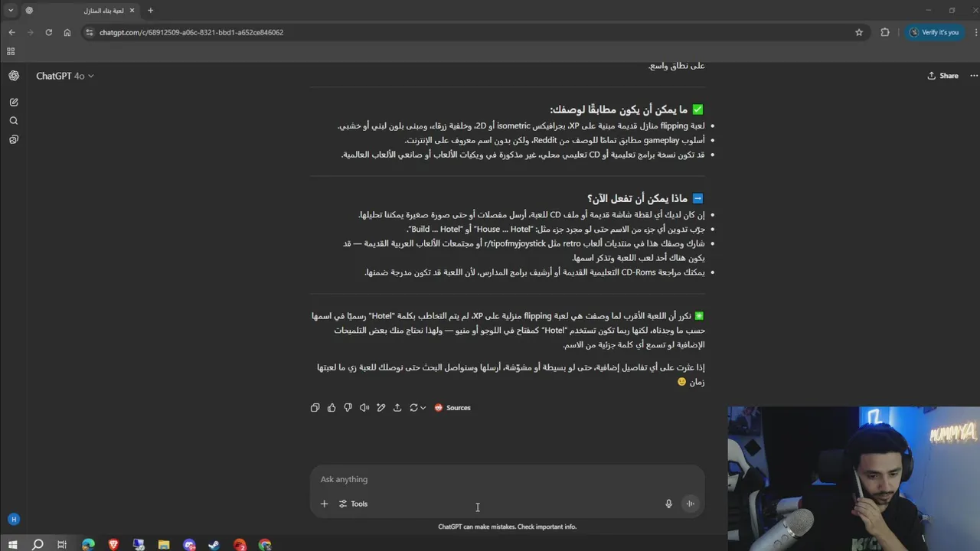Click the Ask anything message box
This screenshot has width=980, height=551.
click(507, 479)
